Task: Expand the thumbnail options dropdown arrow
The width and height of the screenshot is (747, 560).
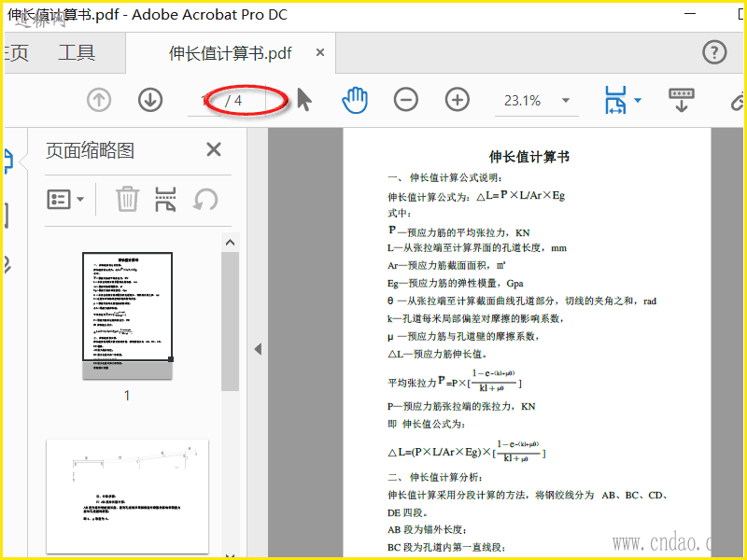Action: 80,199
